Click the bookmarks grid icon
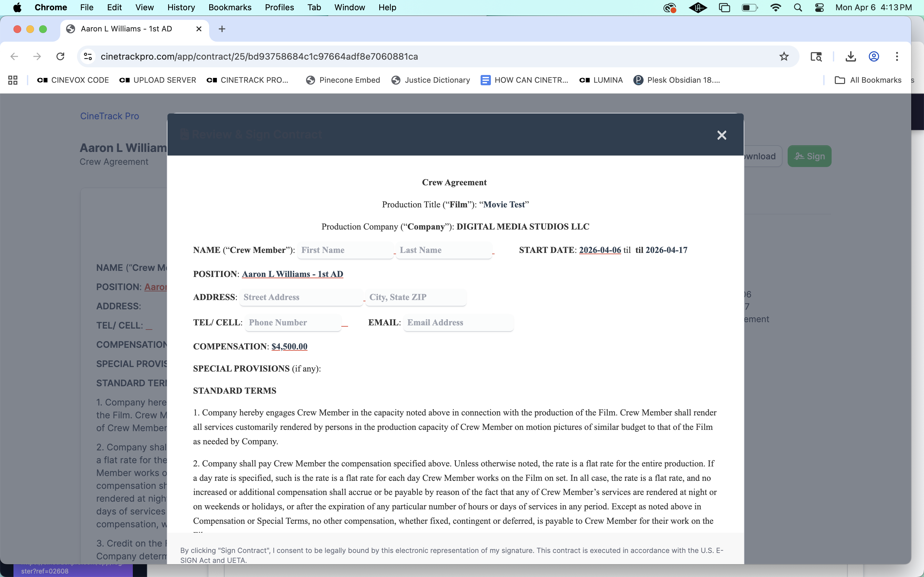924x577 pixels. [13, 80]
